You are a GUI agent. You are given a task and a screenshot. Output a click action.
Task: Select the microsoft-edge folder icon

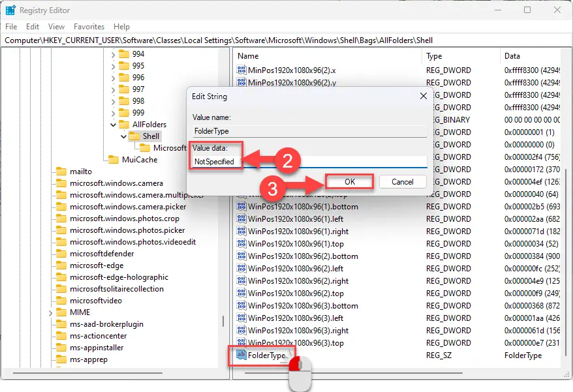(x=61, y=265)
